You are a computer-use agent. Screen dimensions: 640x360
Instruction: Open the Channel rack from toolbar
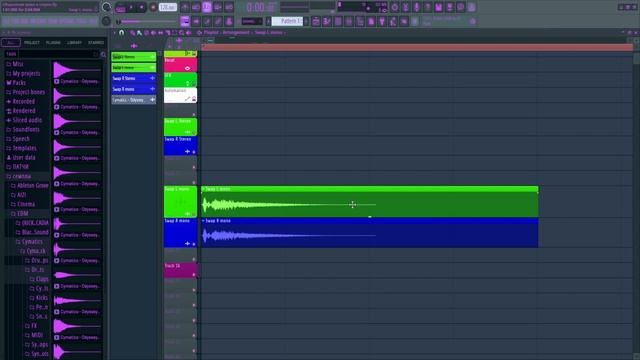(x=338, y=21)
